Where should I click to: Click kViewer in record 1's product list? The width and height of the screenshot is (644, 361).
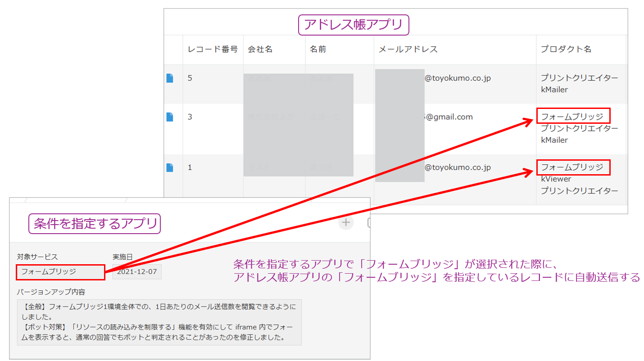(x=556, y=179)
